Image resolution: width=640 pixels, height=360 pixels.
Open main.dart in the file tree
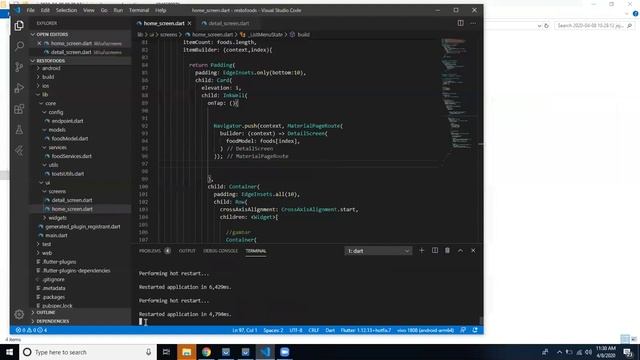click(x=56, y=236)
